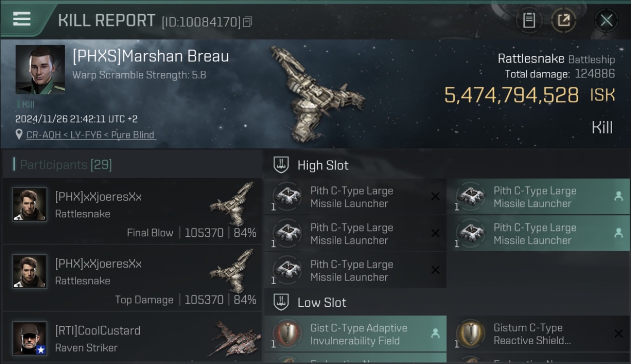View Marshan Breau's character portrait
The height and width of the screenshot is (364, 631).
40,69
